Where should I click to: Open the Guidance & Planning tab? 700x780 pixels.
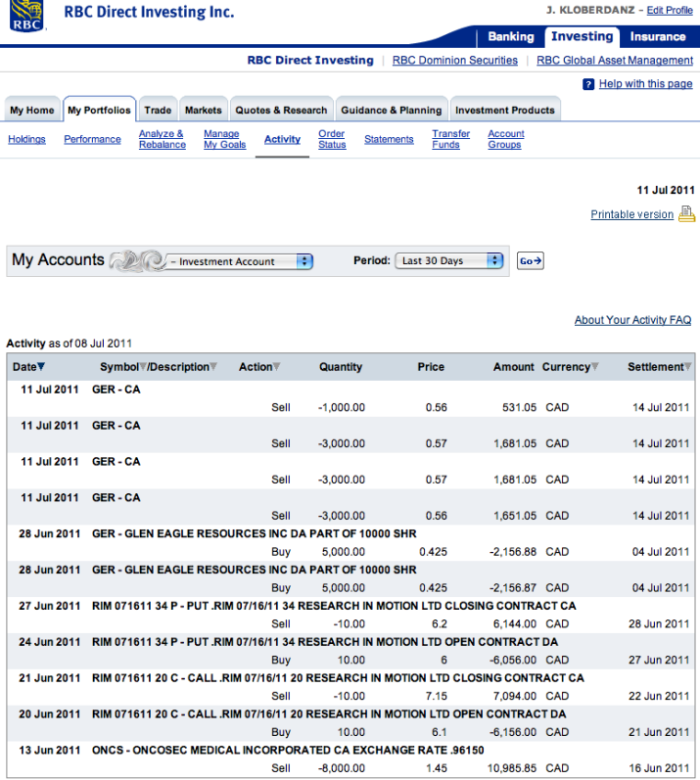coord(391,110)
